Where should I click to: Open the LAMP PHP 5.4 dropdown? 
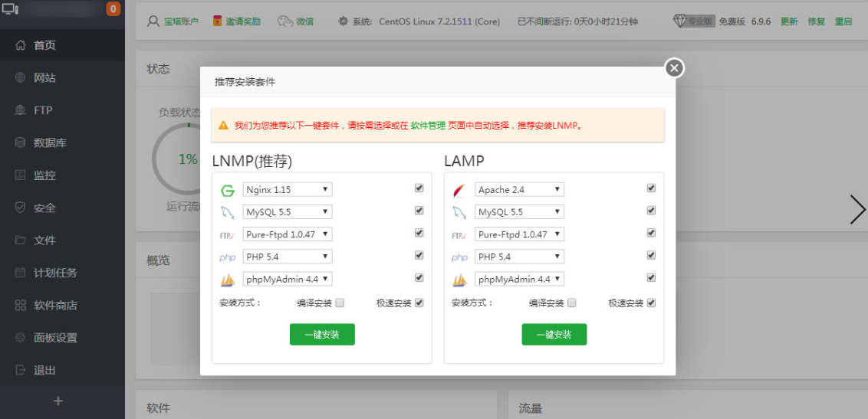coord(519,257)
